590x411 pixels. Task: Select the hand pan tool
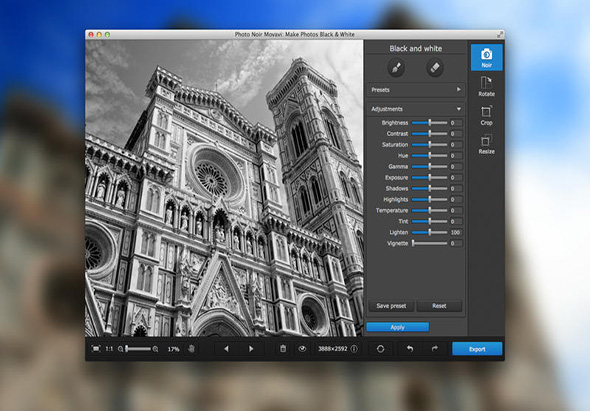pos(191,349)
